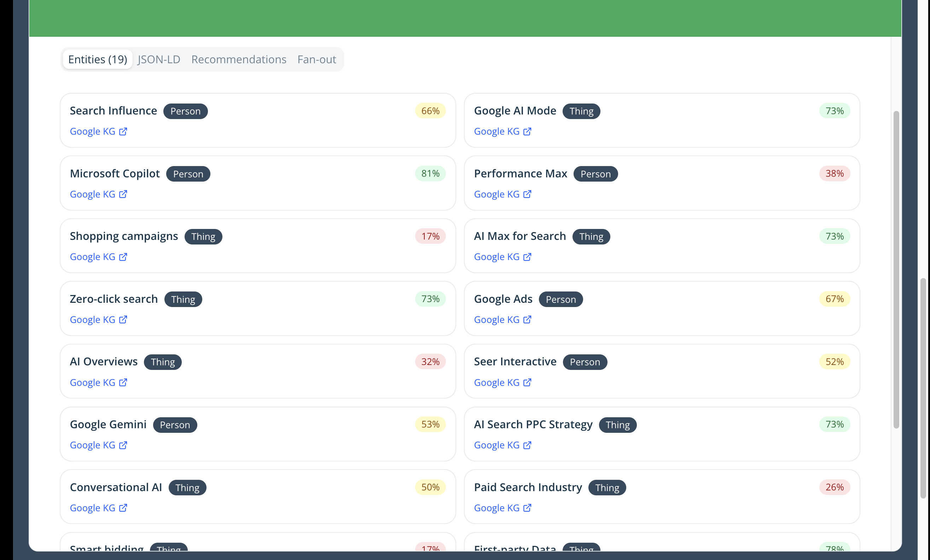Click the external-link icon under Google AI Mode
This screenshot has height=560, width=930.
[527, 131]
